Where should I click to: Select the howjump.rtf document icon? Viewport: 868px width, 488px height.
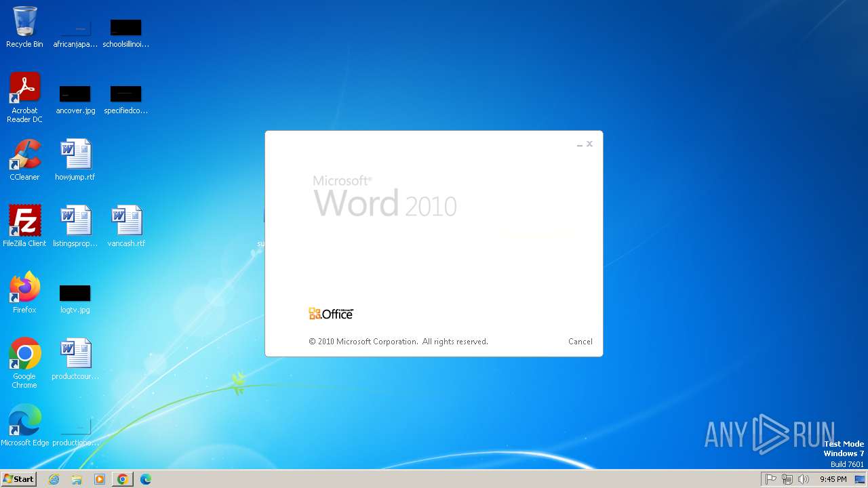(x=75, y=160)
